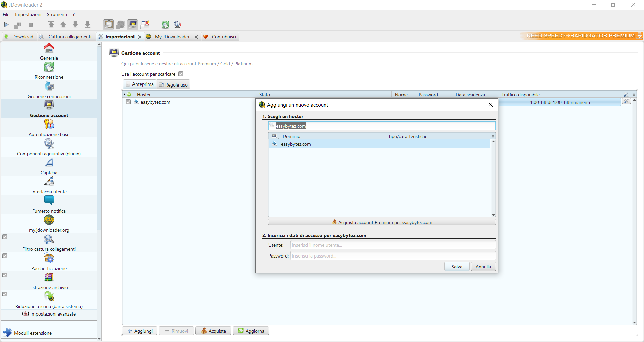Image resolution: width=644 pixels, height=342 pixels.
Task: Click the single move up arrow icon
Action: [x=63, y=24]
